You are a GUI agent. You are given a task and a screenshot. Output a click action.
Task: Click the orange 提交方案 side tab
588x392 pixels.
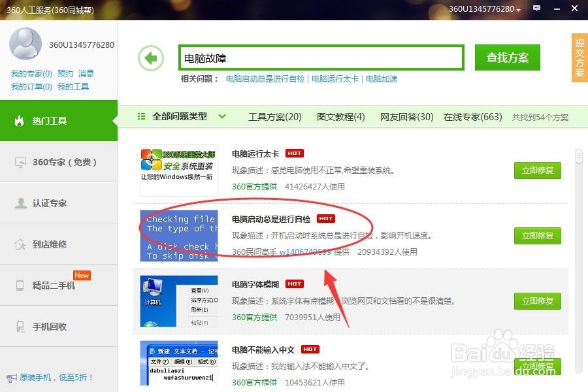point(580,57)
